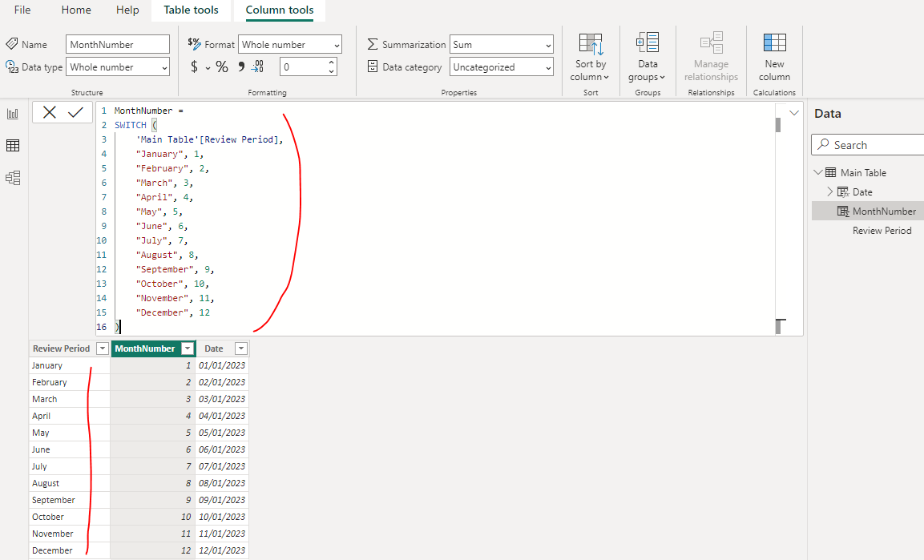The image size is (924, 560).
Task: Commit the formula with checkmark icon
Action: coord(75,112)
